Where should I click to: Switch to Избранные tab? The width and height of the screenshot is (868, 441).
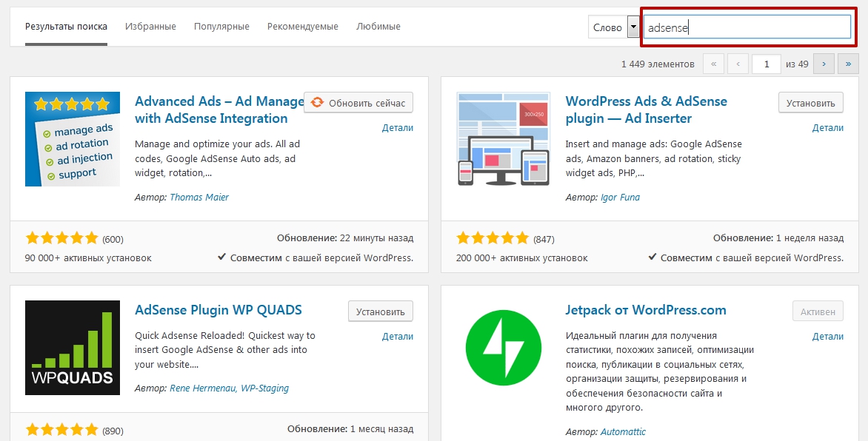[150, 27]
